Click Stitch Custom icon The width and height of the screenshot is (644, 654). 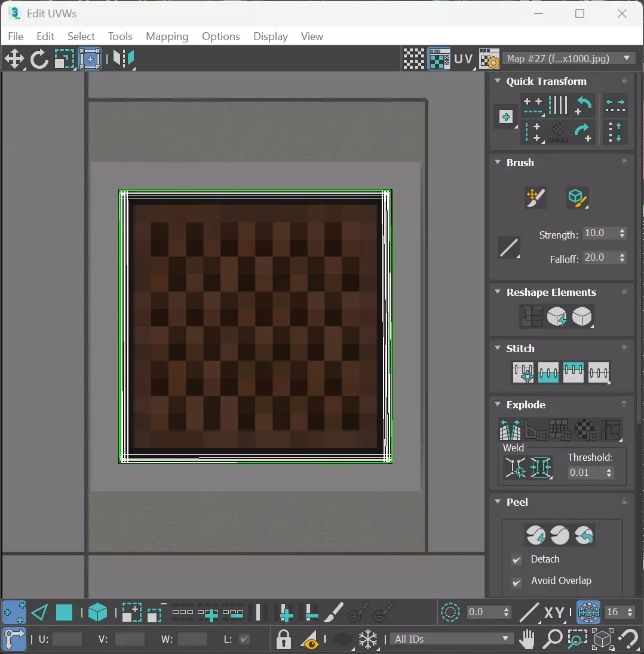point(599,372)
